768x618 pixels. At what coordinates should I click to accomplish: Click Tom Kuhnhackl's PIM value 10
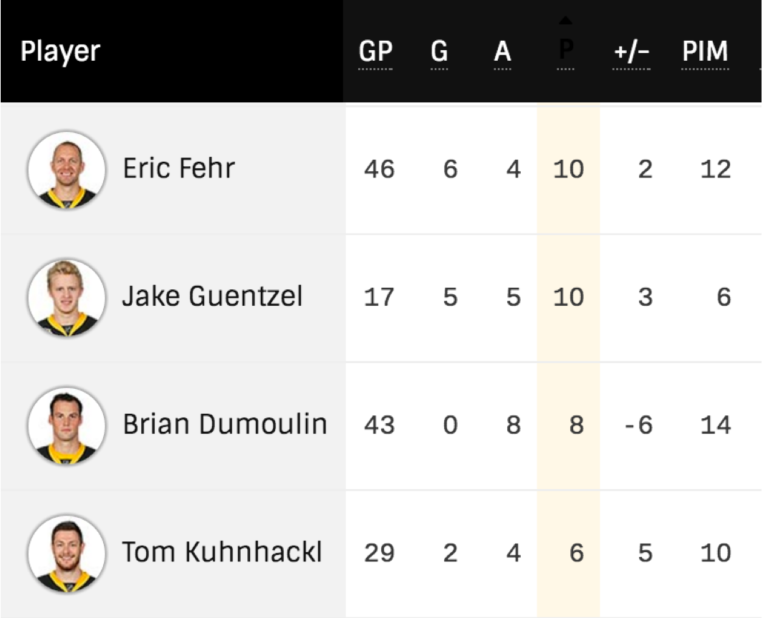pyautogui.click(x=715, y=553)
